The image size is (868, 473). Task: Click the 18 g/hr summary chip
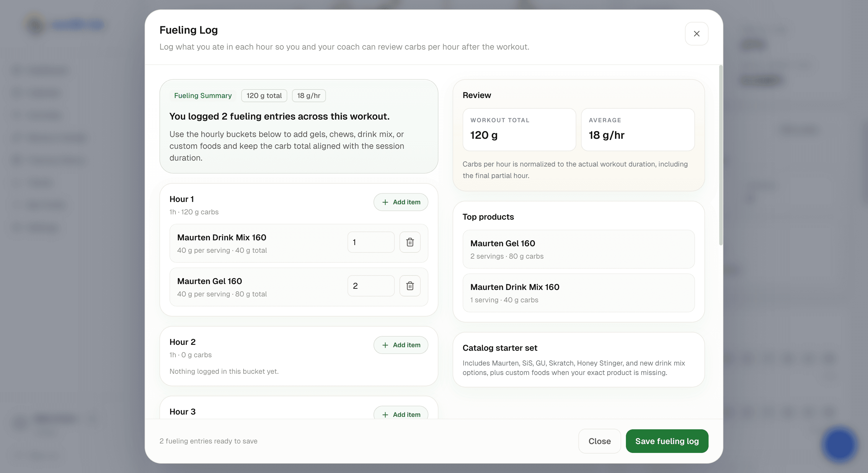pyautogui.click(x=309, y=96)
